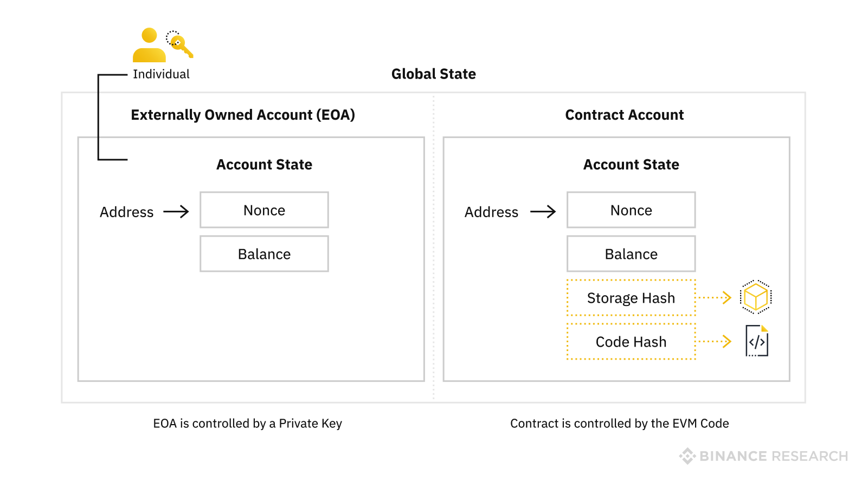Click the Externally Owned Account (EOA) title
The height and width of the screenshot is (488, 868).
pyautogui.click(x=243, y=115)
